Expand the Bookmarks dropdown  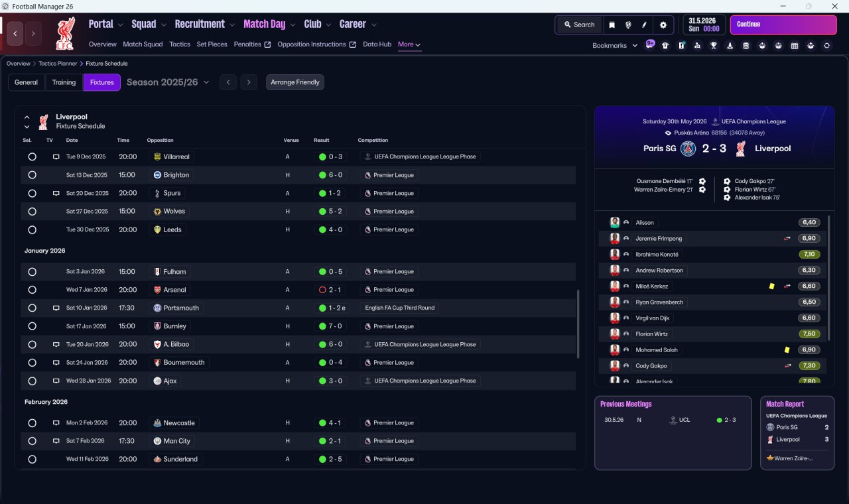615,45
